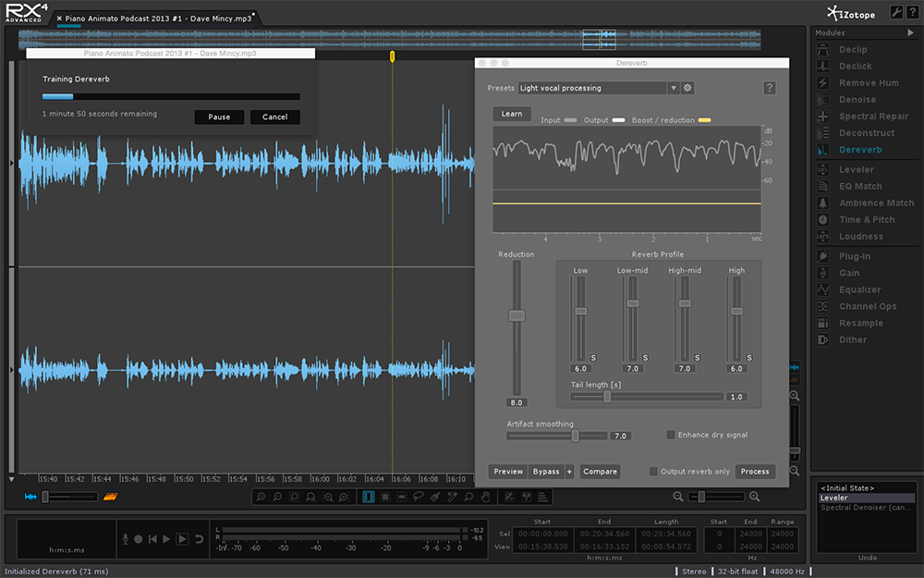
Task: Open main help question-mark icon
Action: pyautogui.click(x=912, y=12)
